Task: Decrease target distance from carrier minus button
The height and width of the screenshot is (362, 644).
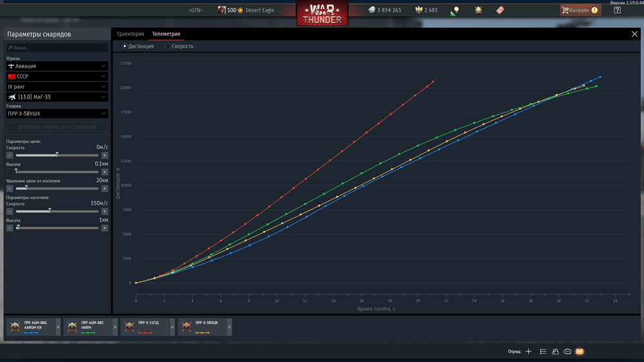Action: click(10, 189)
